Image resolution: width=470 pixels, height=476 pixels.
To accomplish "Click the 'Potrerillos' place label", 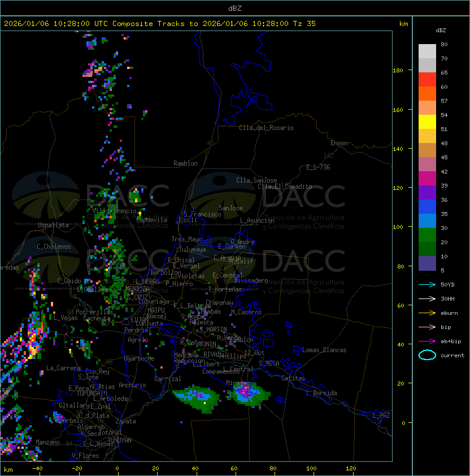I will coord(94,312).
